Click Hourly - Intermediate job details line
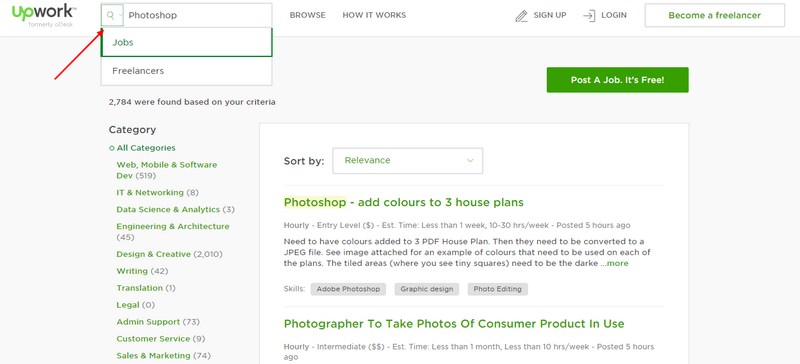This screenshot has height=364, width=800. click(x=469, y=352)
